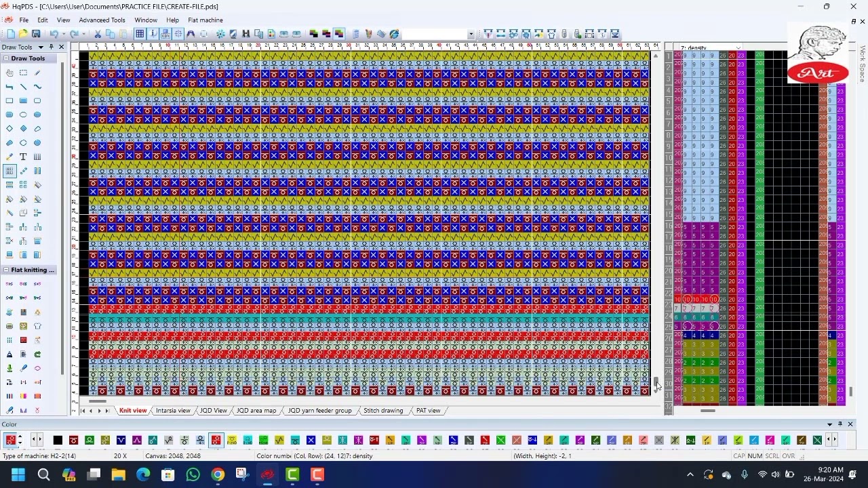Toggle the grid display toolbar button

tap(140, 34)
